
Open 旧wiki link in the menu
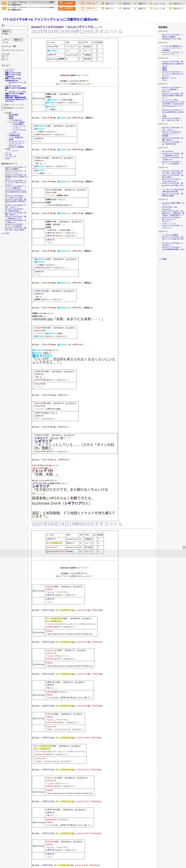click(7, 158)
